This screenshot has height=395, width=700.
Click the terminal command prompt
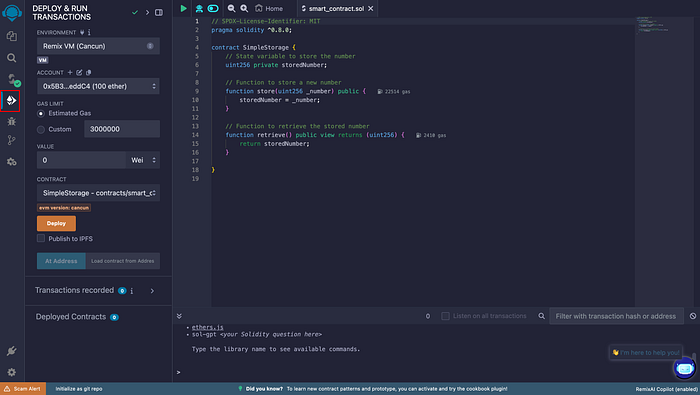(x=179, y=372)
